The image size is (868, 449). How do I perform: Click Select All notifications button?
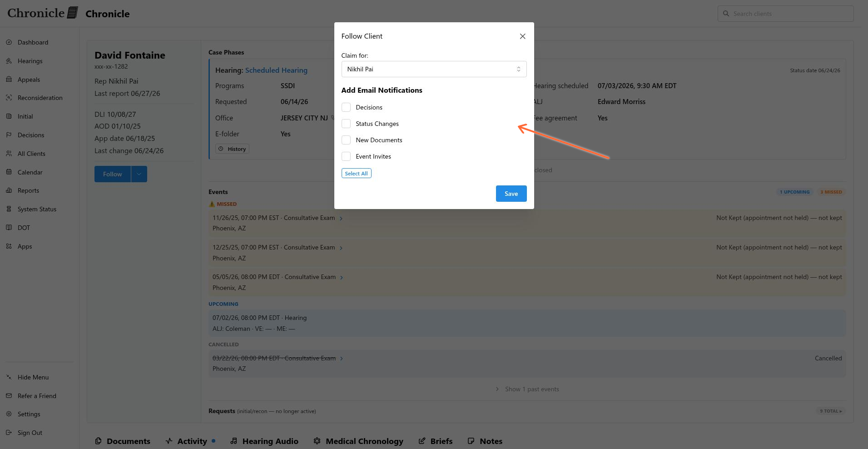click(356, 173)
